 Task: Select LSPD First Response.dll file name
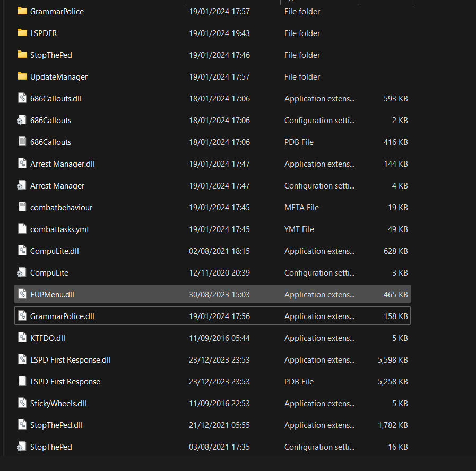(70, 359)
